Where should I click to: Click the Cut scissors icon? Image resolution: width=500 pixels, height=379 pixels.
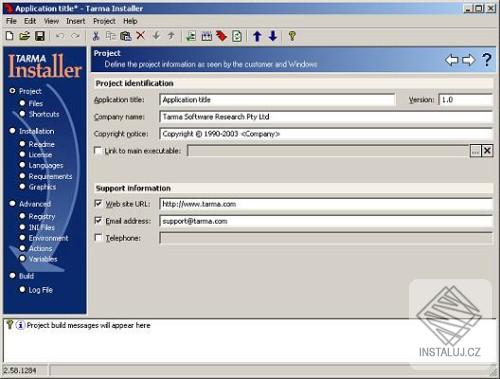[96, 36]
